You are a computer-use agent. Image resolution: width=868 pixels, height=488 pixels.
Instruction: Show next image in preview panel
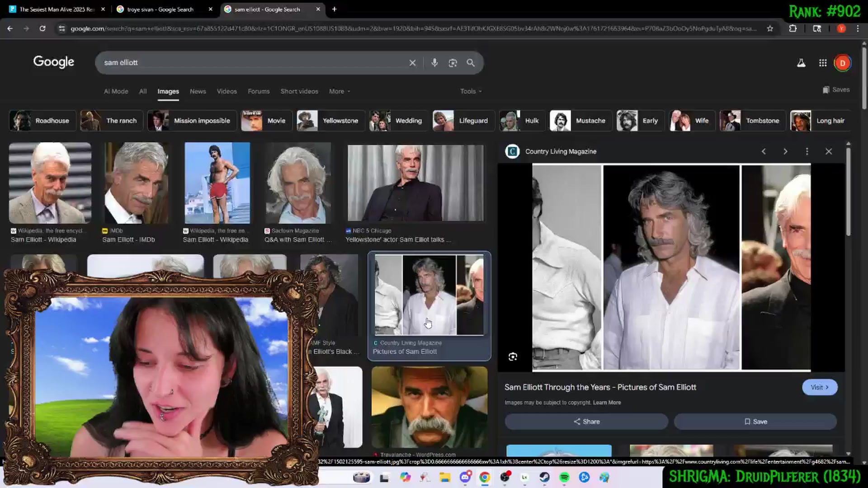(785, 152)
